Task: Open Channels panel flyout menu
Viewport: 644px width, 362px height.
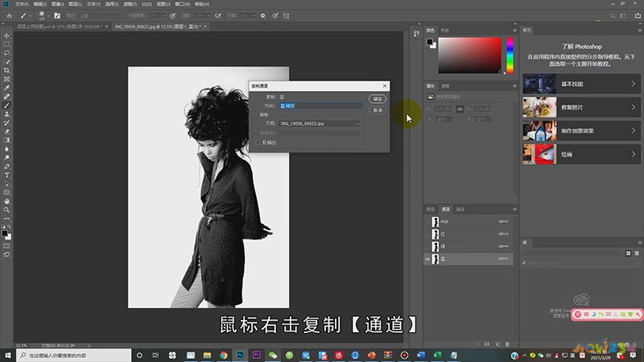Action: 514,209
